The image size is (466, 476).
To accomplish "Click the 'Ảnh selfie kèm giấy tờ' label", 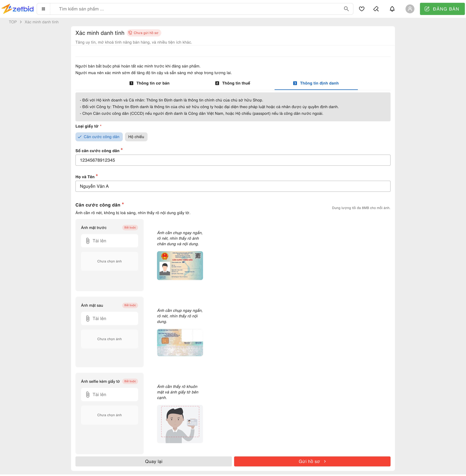I will click(x=100, y=381).
